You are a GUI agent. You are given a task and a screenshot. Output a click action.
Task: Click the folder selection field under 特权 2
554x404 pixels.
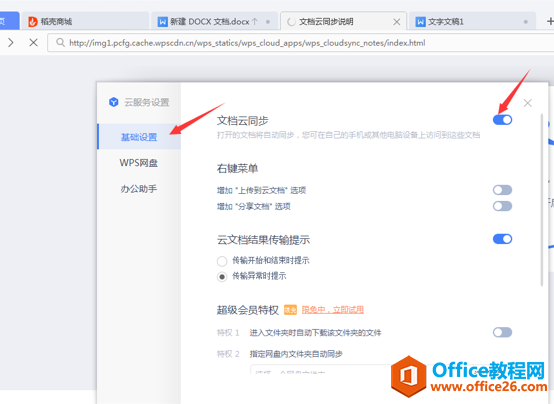(320, 369)
